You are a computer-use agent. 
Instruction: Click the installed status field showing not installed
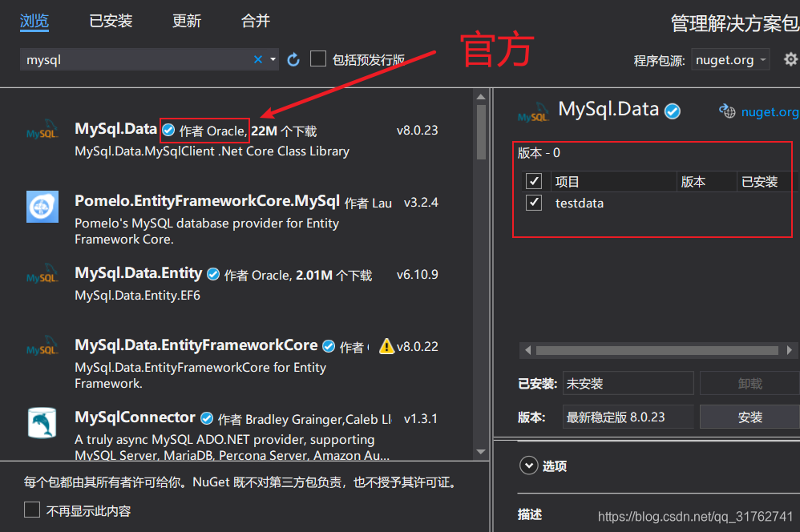coord(628,383)
